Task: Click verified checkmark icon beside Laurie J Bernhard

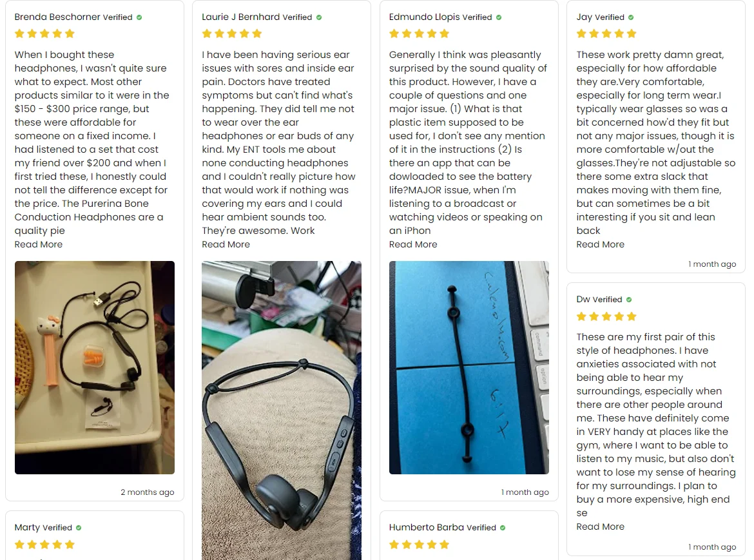Action: pyautogui.click(x=319, y=17)
